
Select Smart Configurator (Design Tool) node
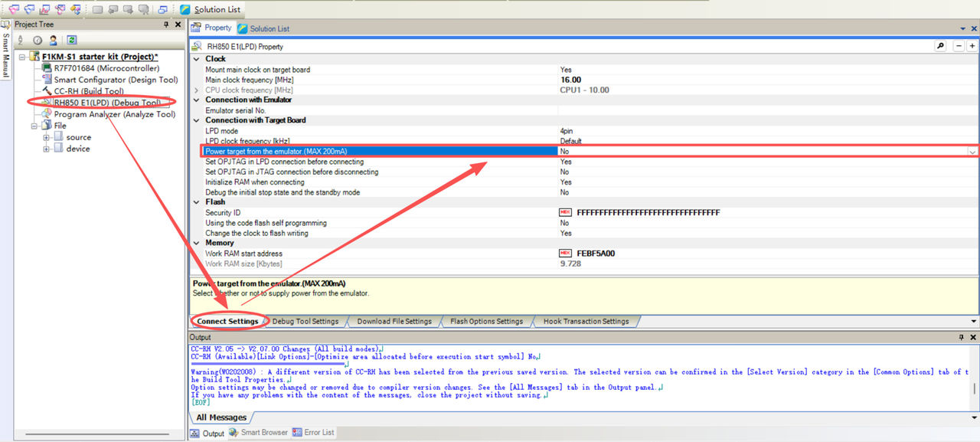click(x=116, y=80)
